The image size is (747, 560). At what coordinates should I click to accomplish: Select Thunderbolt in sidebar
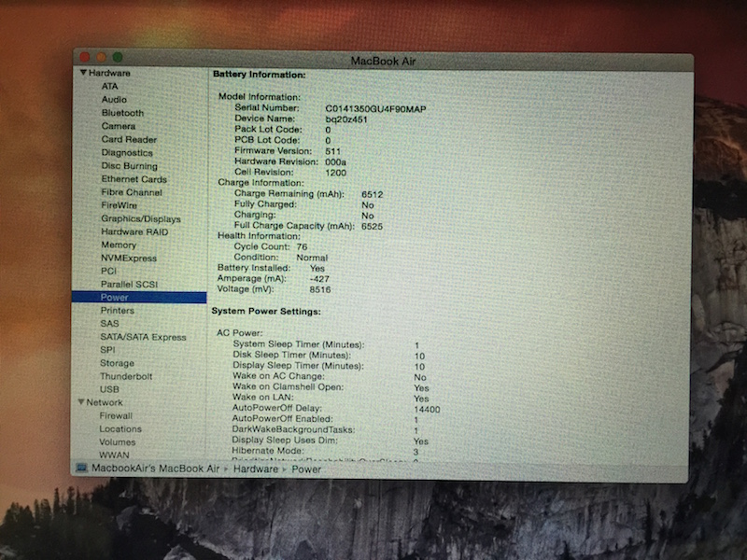[x=126, y=376]
